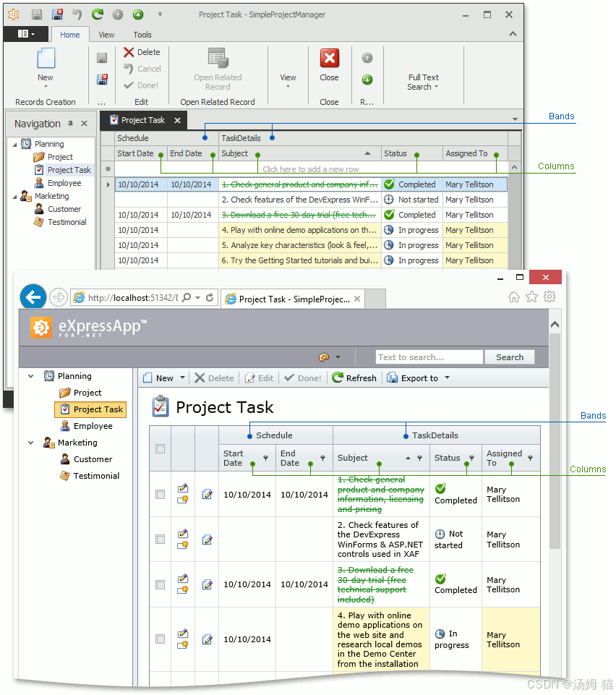Click the edit pencil icon for the '2. Check features' web row
Viewport: 616px width, 695px height.
207,540
